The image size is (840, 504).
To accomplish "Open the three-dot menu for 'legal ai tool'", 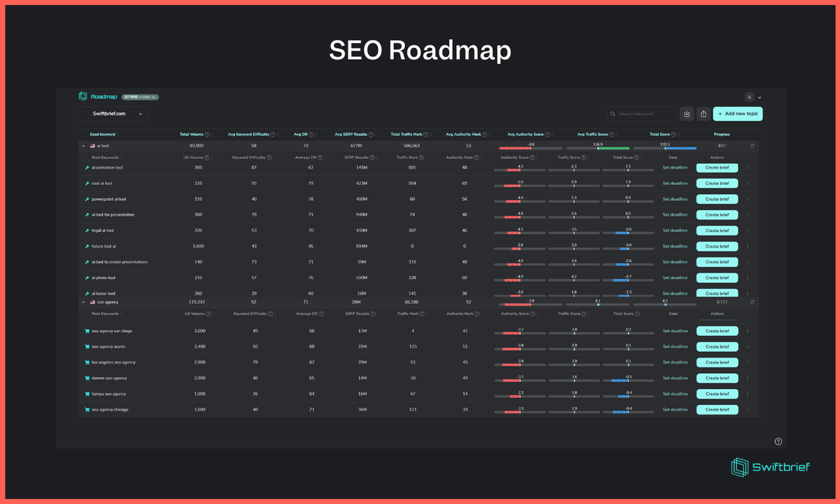I will click(747, 230).
